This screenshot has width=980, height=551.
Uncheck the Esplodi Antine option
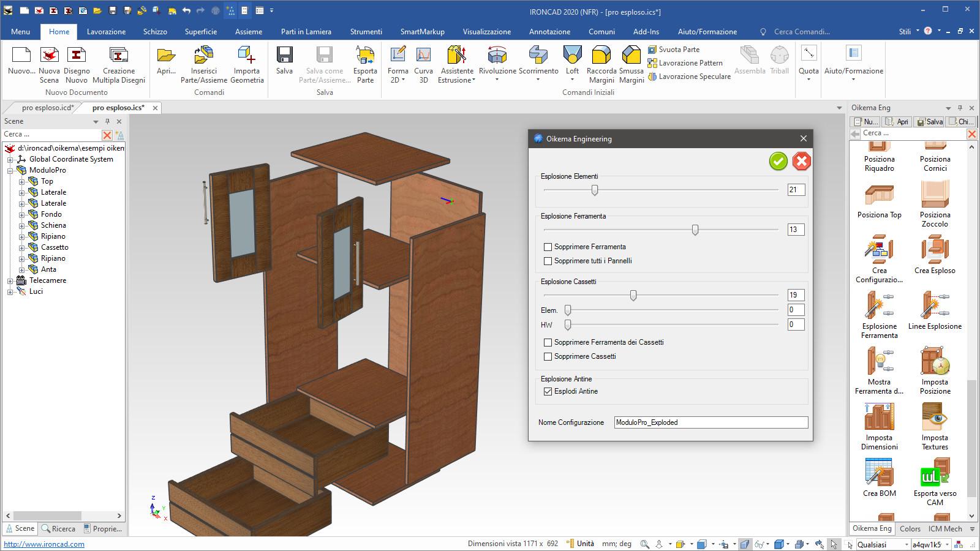pos(548,391)
